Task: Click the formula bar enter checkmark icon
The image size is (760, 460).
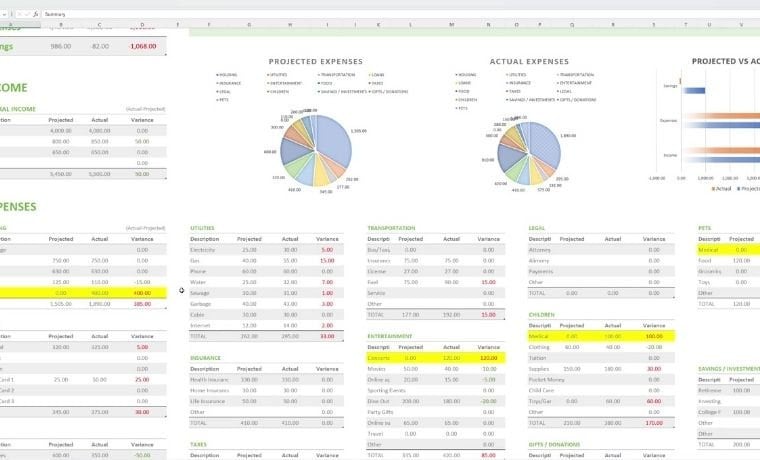Action: 27,15
